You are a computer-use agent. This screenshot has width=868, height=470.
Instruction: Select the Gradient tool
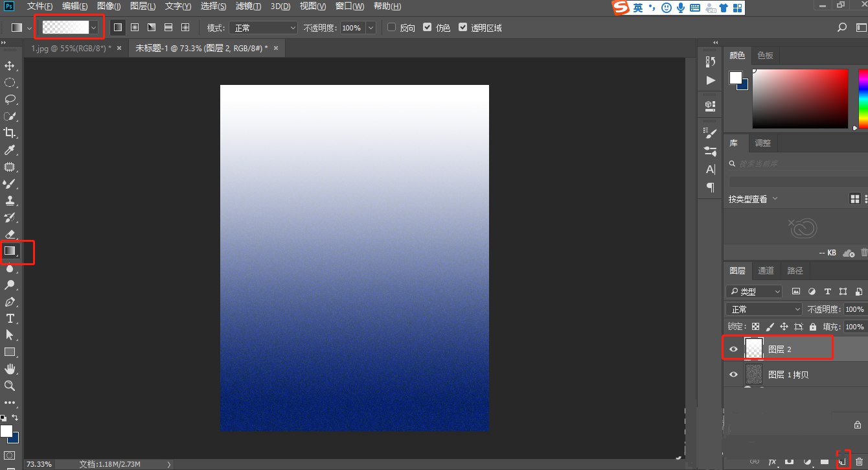coord(9,252)
